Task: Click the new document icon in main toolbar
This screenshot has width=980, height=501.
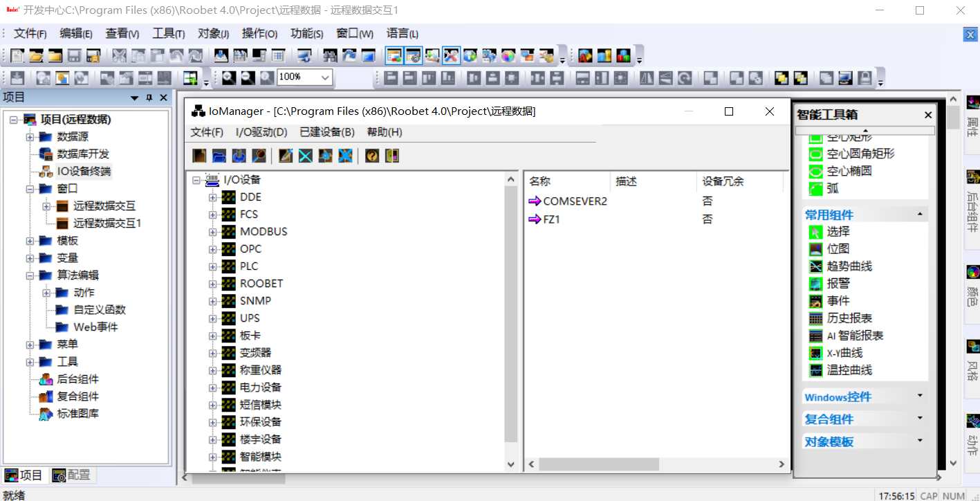Action: pyautogui.click(x=17, y=56)
